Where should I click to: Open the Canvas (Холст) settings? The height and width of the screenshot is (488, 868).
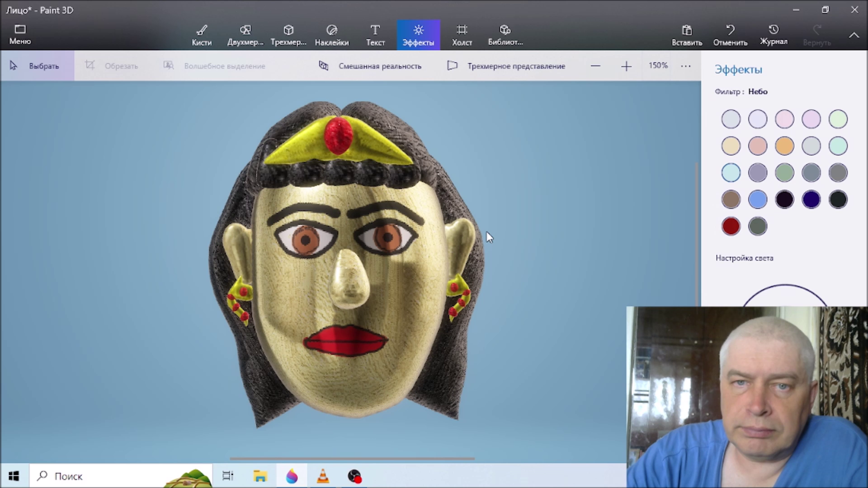(x=462, y=35)
